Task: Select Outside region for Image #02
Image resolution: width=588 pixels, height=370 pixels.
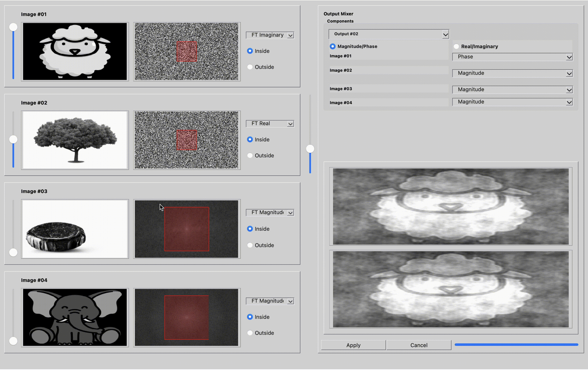Action: coord(250,155)
